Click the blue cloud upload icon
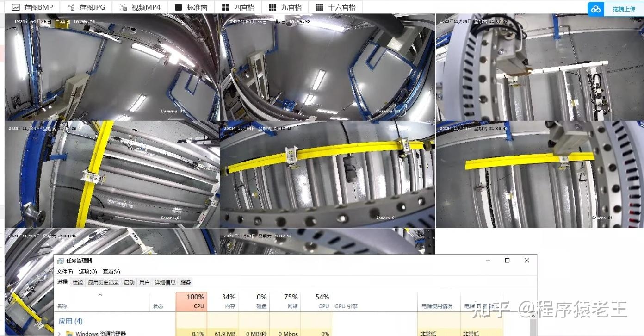This screenshot has height=336, width=644. tap(596, 9)
